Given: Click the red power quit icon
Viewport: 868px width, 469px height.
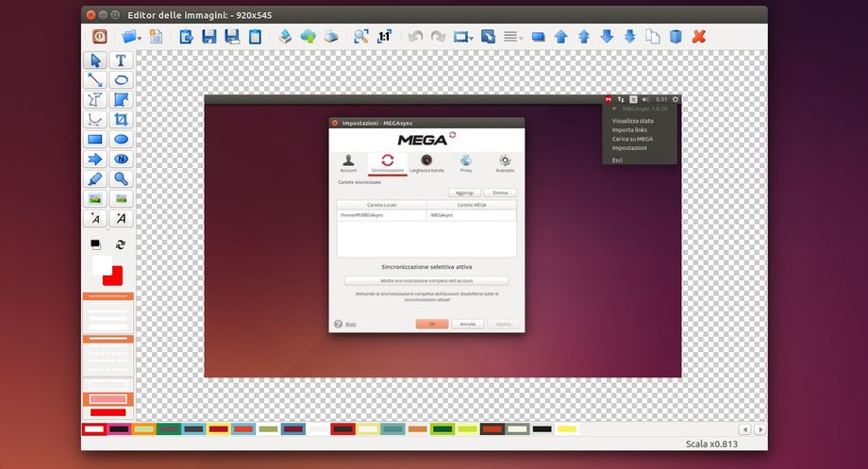Looking at the screenshot, I should [x=99, y=37].
